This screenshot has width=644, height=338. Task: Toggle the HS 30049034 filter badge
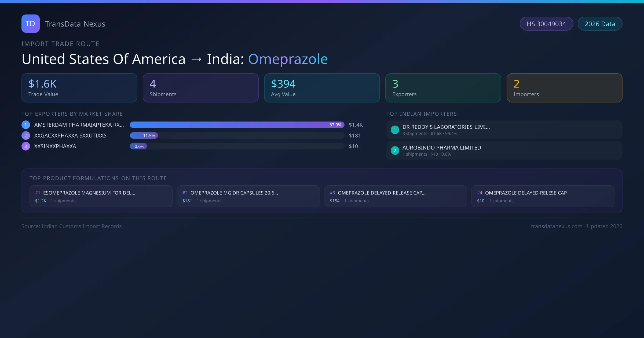[546, 24]
